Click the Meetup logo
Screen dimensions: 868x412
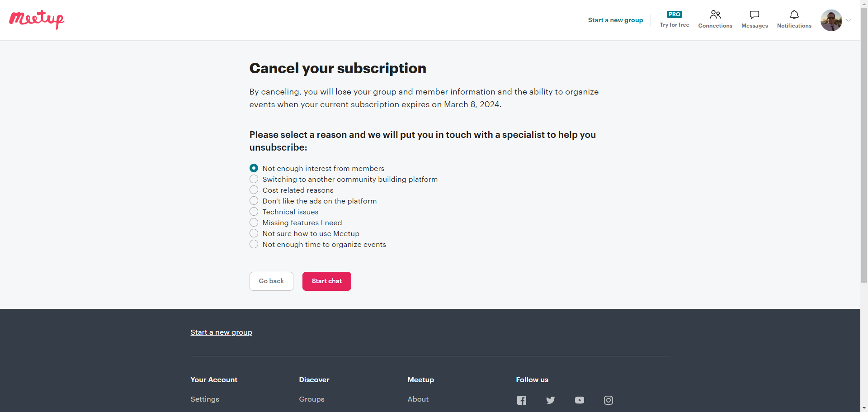tap(37, 19)
